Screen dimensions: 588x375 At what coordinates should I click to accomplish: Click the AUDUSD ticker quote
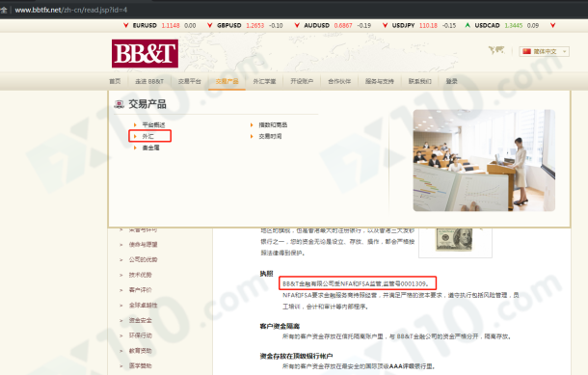pos(337,25)
